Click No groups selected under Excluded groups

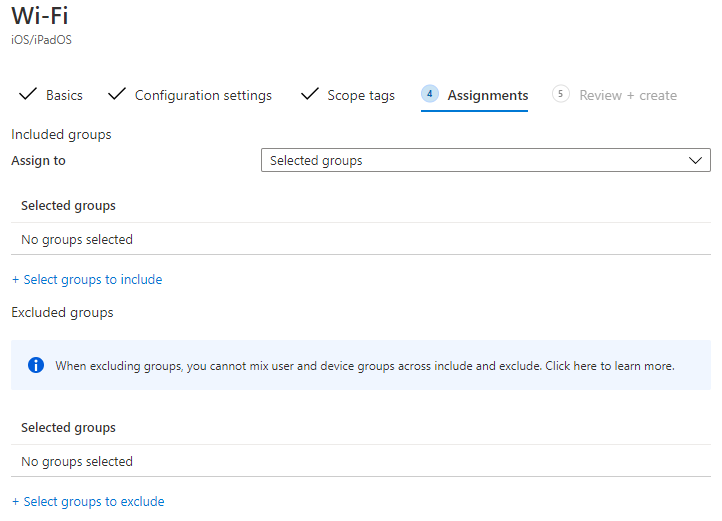(77, 462)
